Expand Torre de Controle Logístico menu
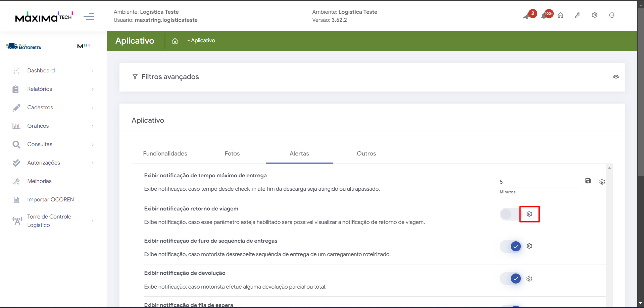Viewport: 644px width, 308px height. [49, 221]
